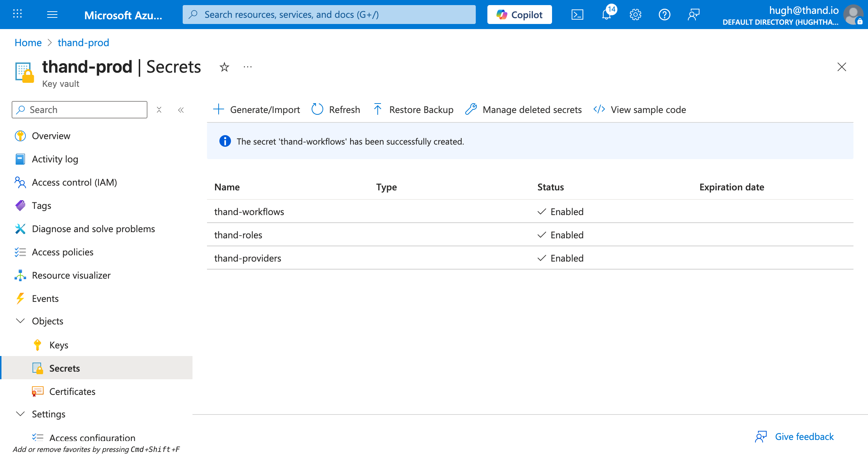Collapse the Objects section
The height and width of the screenshot is (457, 868).
click(20, 321)
